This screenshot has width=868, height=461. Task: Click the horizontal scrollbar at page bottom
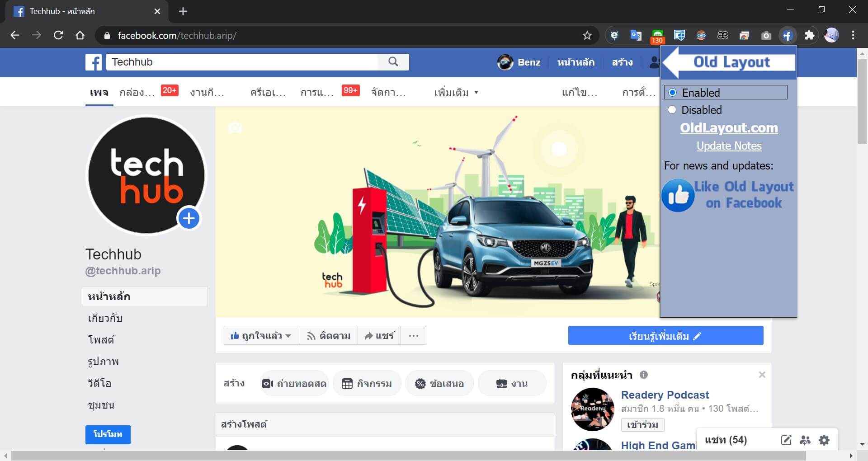[x=407, y=456]
